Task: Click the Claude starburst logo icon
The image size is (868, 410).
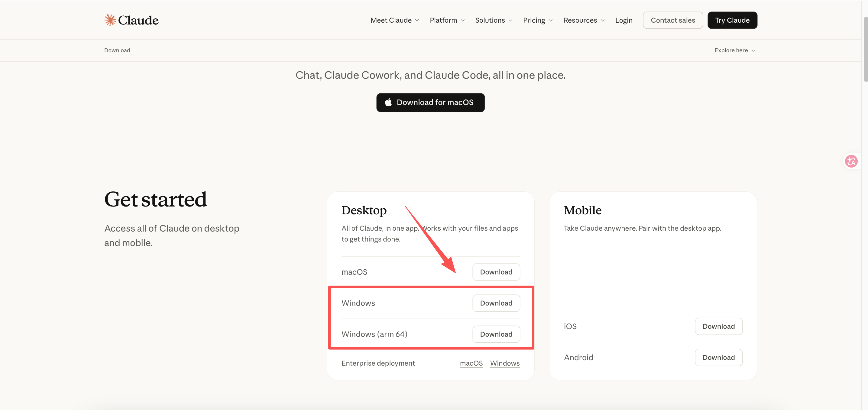Action: [x=110, y=20]
